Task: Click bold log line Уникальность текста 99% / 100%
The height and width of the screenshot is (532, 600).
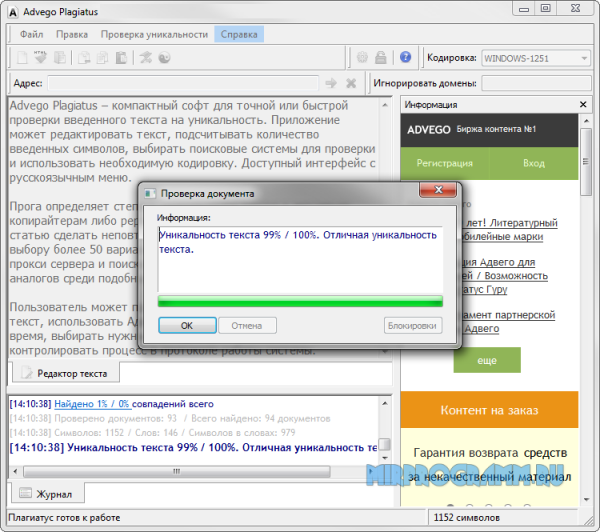Action: coord(194,447)
